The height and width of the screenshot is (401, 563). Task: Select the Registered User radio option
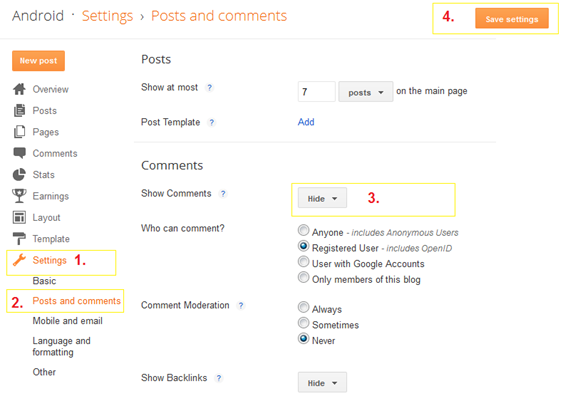pos(303,246)
